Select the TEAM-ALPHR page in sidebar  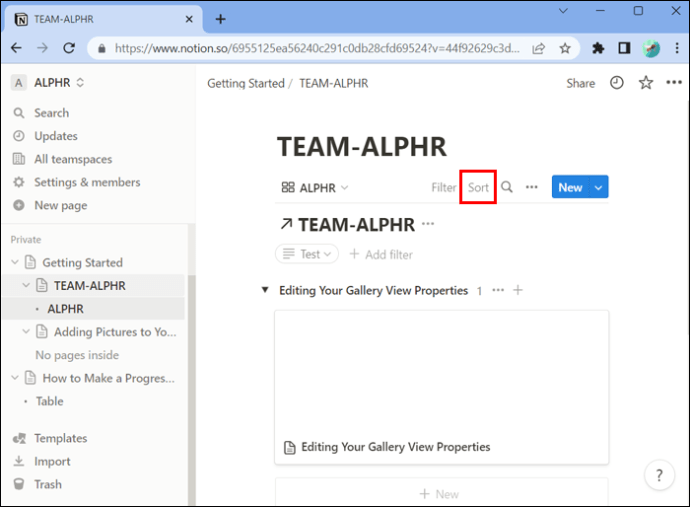pos(90,286)
